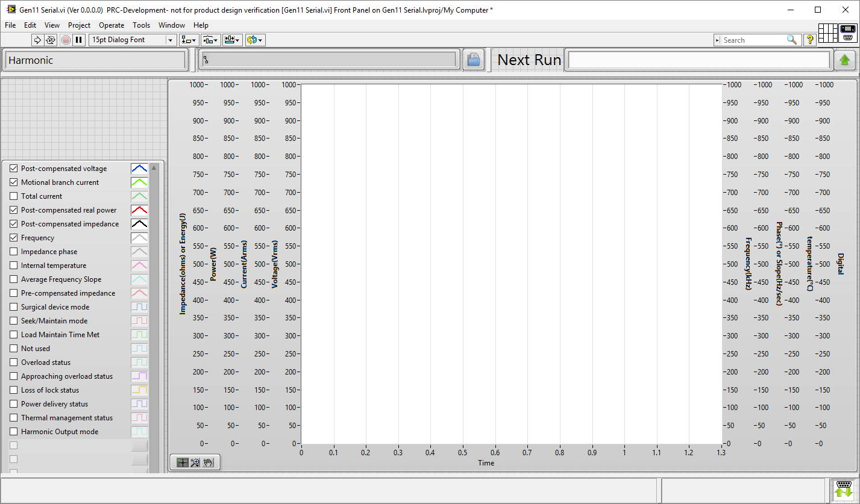
Task: Select graph zoom tool
Action: [195, 462]
